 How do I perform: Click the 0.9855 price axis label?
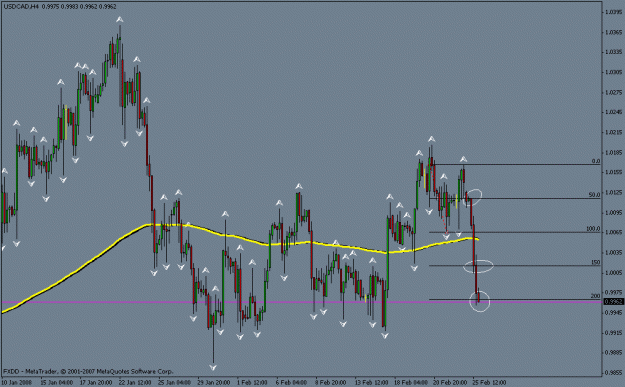pos(613,373)
